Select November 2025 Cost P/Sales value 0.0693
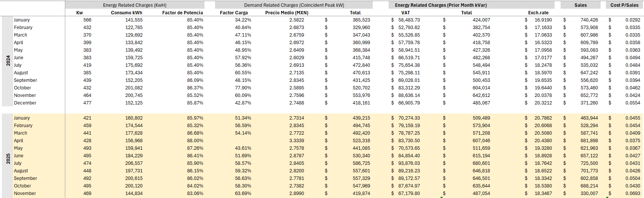This screenshot has height=198, width=644. point(632,193)
